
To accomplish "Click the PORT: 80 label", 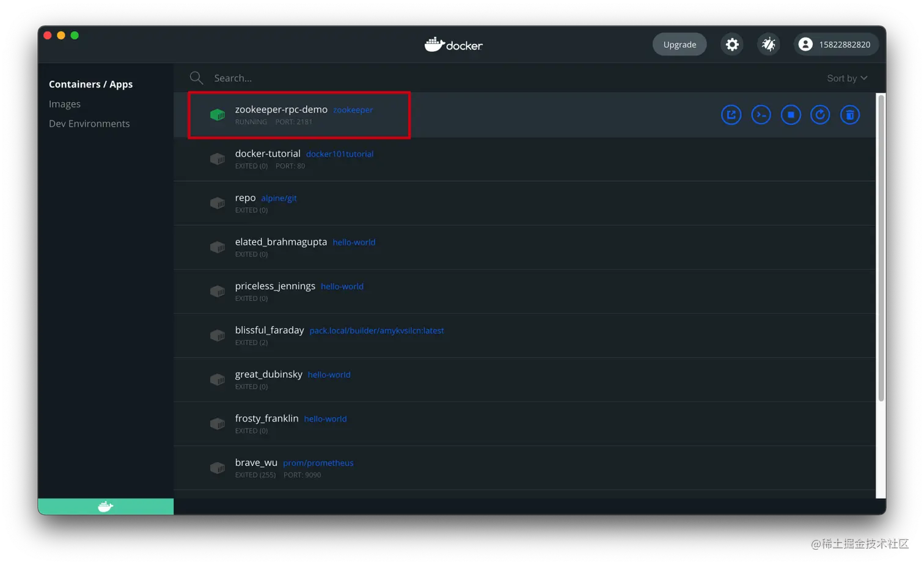I will (290, 166).
